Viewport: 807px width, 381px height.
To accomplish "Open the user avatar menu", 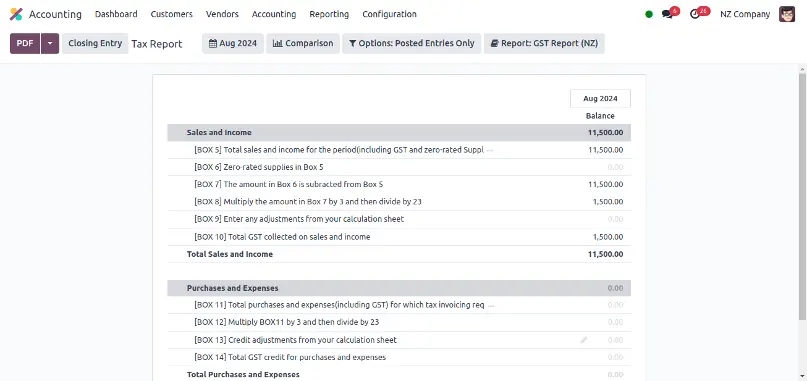I will pos(787,14).
